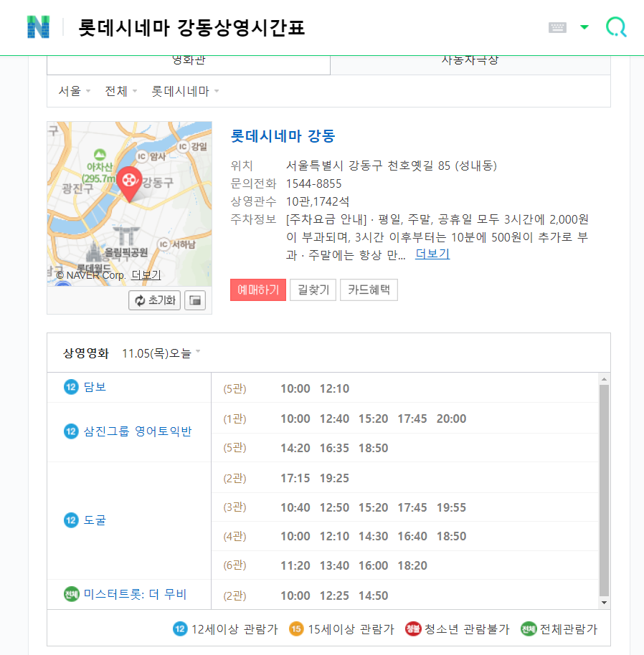
Task: Open the movie 삼진그룹 영어토익반 link
Action: point(138,431)
